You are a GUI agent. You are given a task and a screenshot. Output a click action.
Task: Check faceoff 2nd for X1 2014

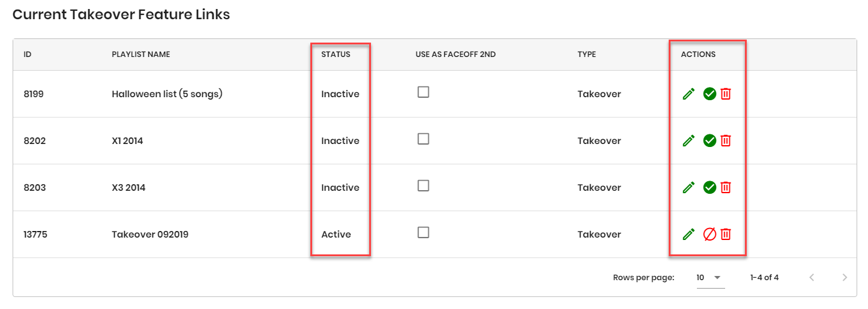click(x=423, y=139)
